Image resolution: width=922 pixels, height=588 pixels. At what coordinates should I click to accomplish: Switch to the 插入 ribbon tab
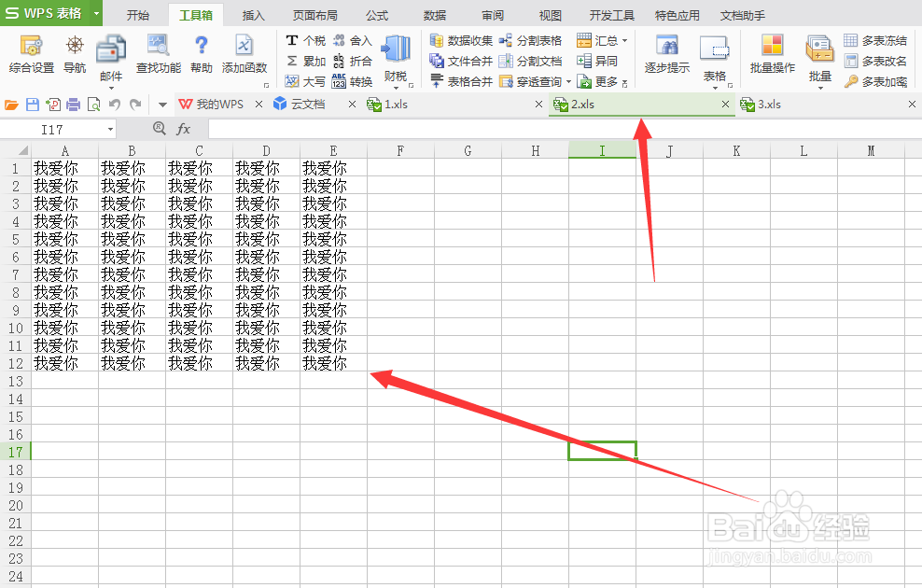pos(254,15)
